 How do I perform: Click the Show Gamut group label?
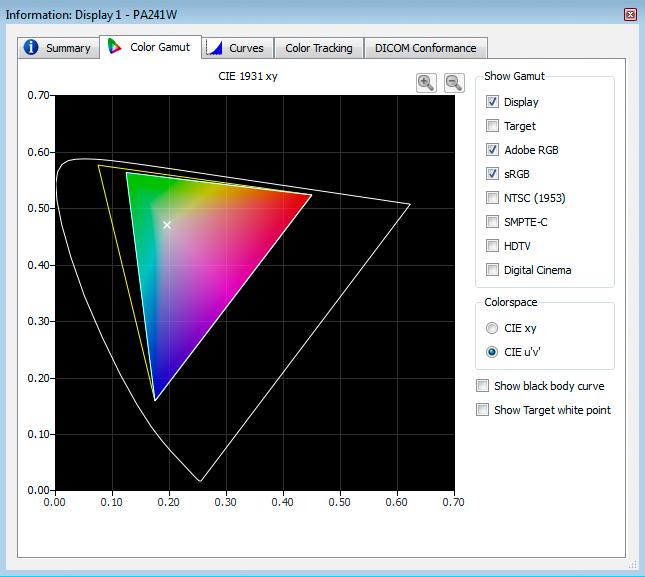click(x=514, y=76)
